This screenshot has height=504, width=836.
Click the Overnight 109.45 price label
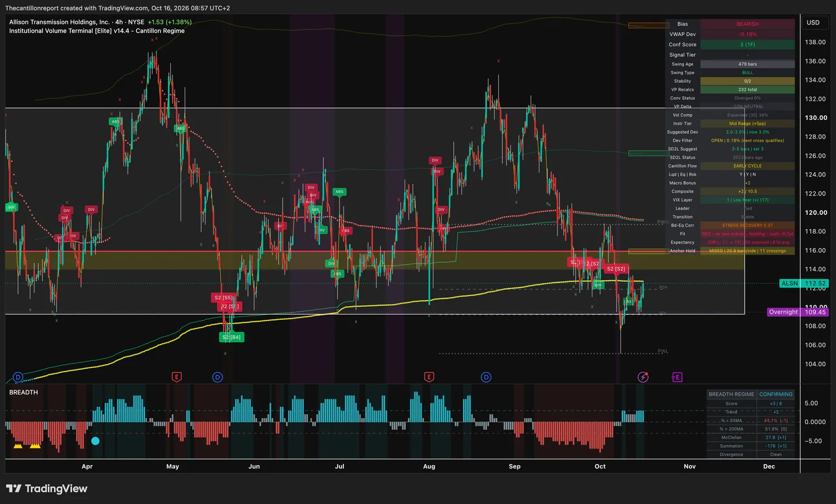coord(798,312)
